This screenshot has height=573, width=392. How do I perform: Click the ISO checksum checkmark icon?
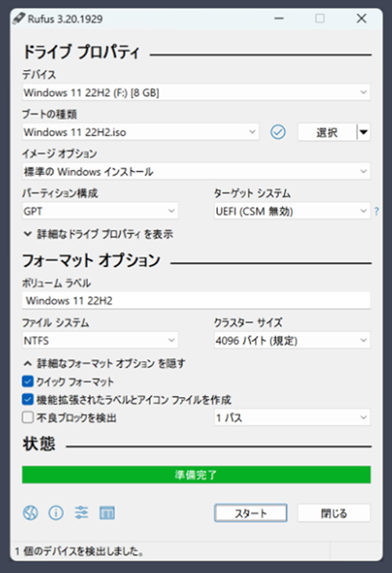pyautogui.click(x=278, y=132)
